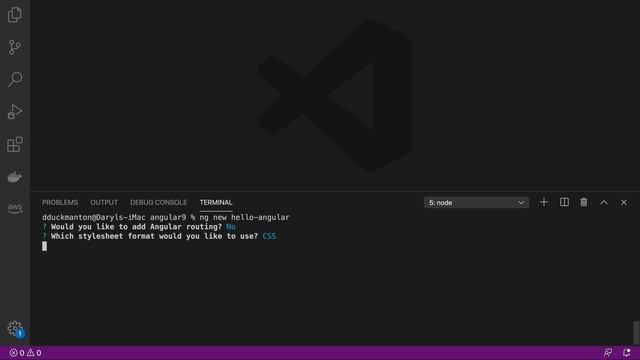Open the Docker view
Image resolution: width=640 pixels, height=360 pixels.
point(15,177)
